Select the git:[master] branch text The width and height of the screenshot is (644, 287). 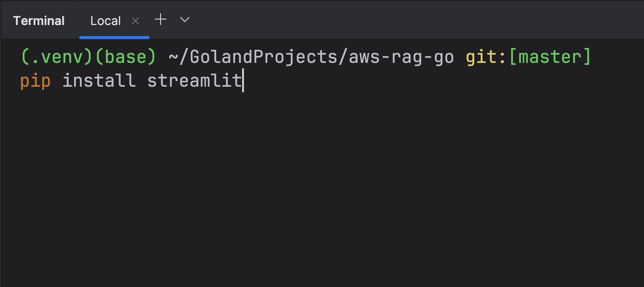pyautogui.click(x=529, y=56)
